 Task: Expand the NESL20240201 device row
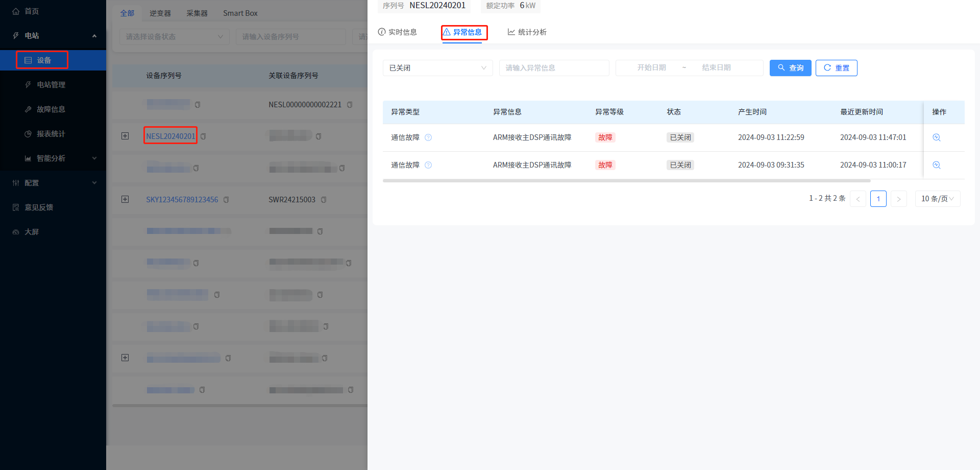tap(125, 136)
